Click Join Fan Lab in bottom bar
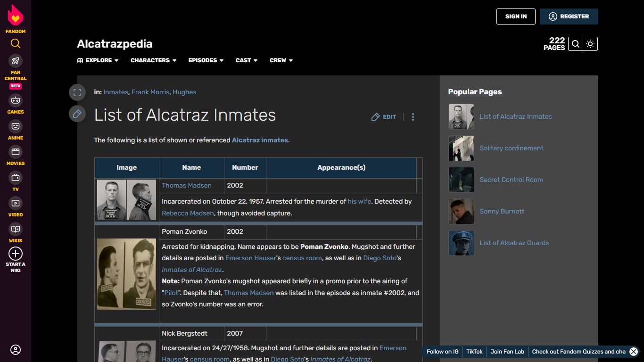 click(x=507, y=352)
